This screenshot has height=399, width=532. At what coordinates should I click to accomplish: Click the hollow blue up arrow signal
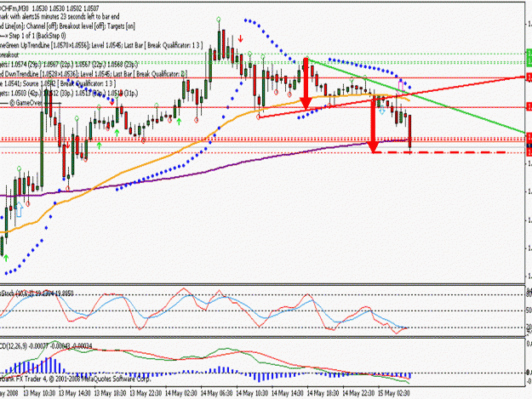pyautogui.click(x=19, y=209)
